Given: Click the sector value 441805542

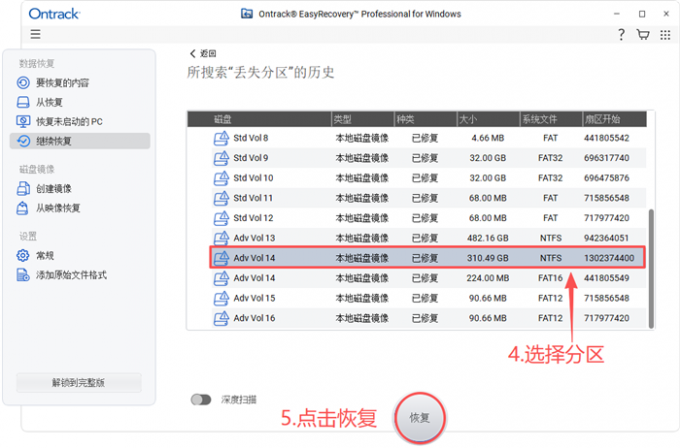Looking at the screenshot, I should (x=606, y=138).
